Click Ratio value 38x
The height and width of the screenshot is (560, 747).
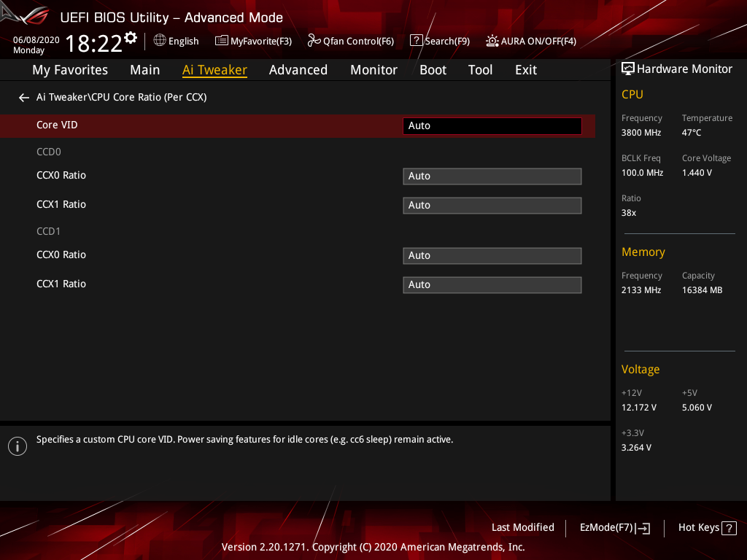tap(628, 213)
